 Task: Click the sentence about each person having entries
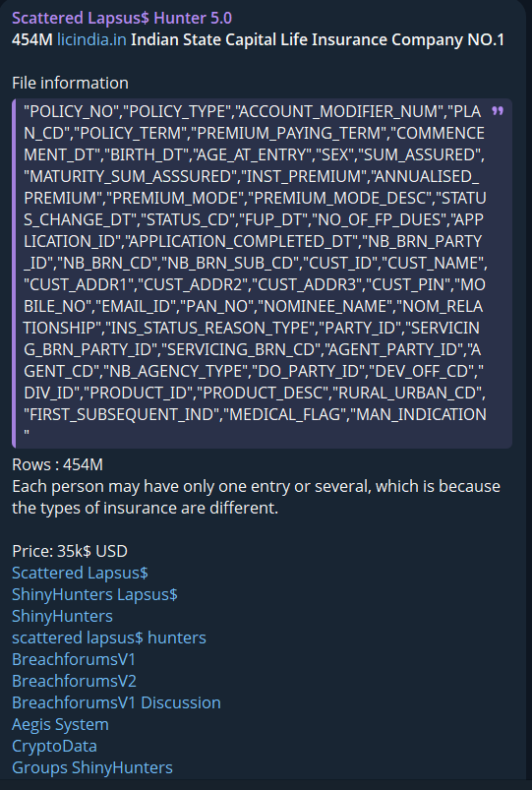pyautogui.click(x=256, y=497)
